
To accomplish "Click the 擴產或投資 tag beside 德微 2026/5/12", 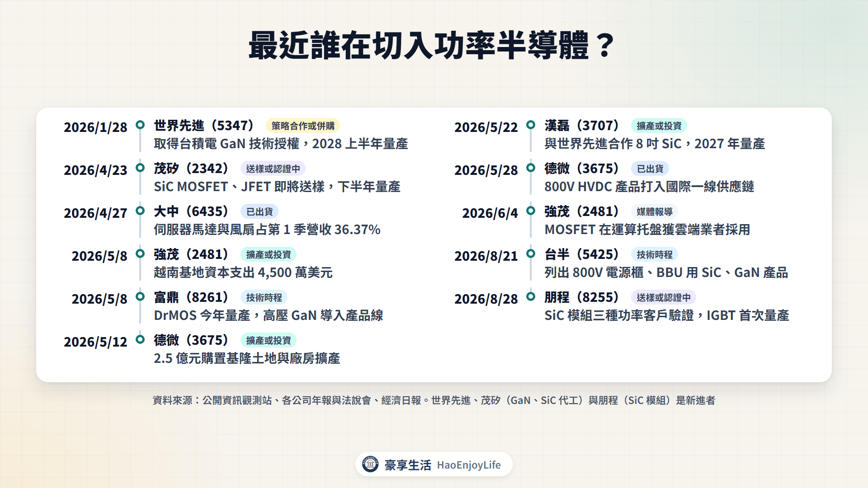I will coord(269,340).
